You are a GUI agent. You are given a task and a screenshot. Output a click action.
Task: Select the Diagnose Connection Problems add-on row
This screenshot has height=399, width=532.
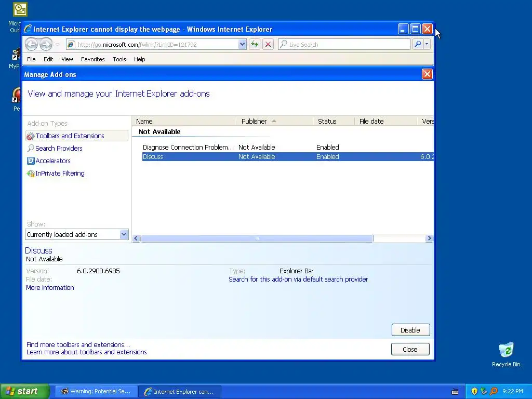(x=288, y=147)
